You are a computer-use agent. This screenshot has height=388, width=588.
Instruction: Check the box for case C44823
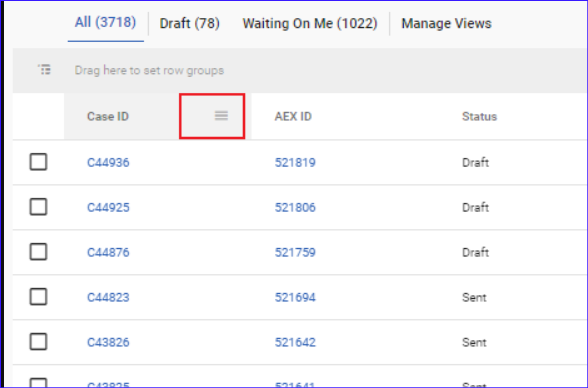point(38,297)
